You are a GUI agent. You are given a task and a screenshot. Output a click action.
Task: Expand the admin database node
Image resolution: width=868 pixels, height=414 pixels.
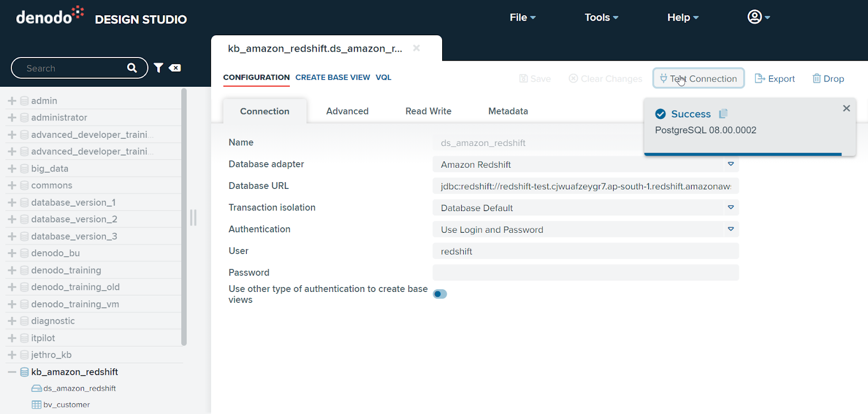click(x=12, y=101)
